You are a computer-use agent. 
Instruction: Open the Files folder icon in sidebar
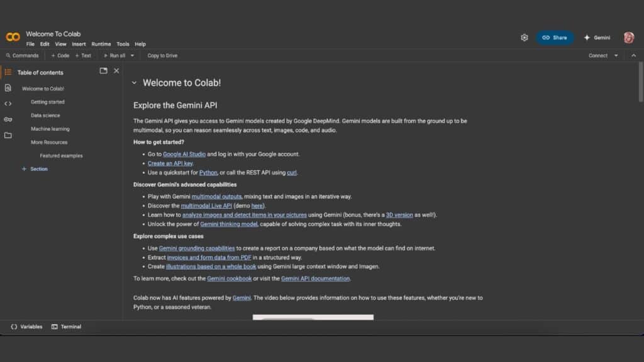8,135
